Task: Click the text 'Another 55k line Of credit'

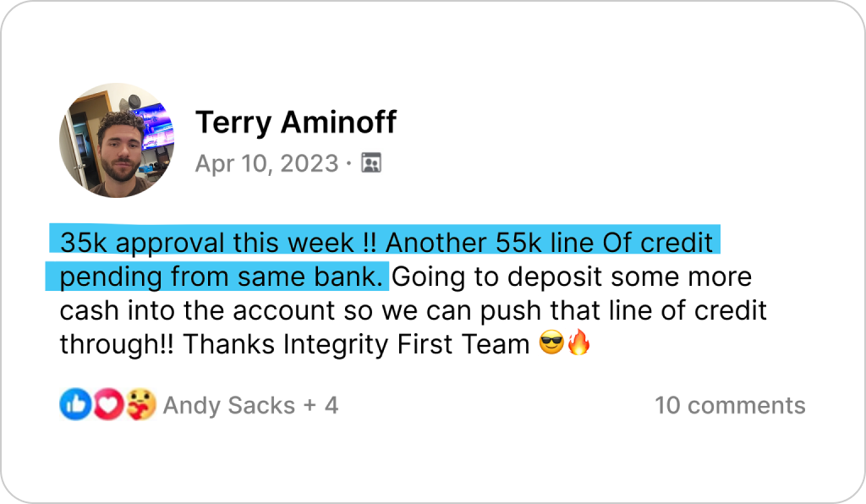Action: [549, 243]
